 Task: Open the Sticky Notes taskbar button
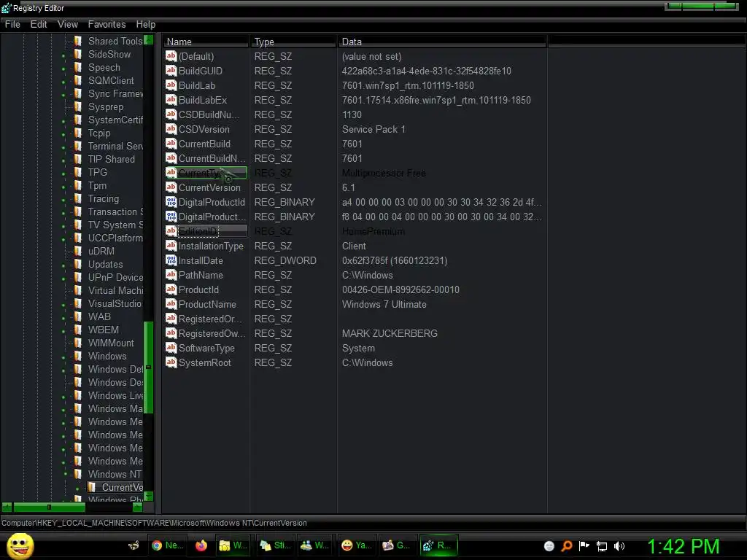[275, 545]
